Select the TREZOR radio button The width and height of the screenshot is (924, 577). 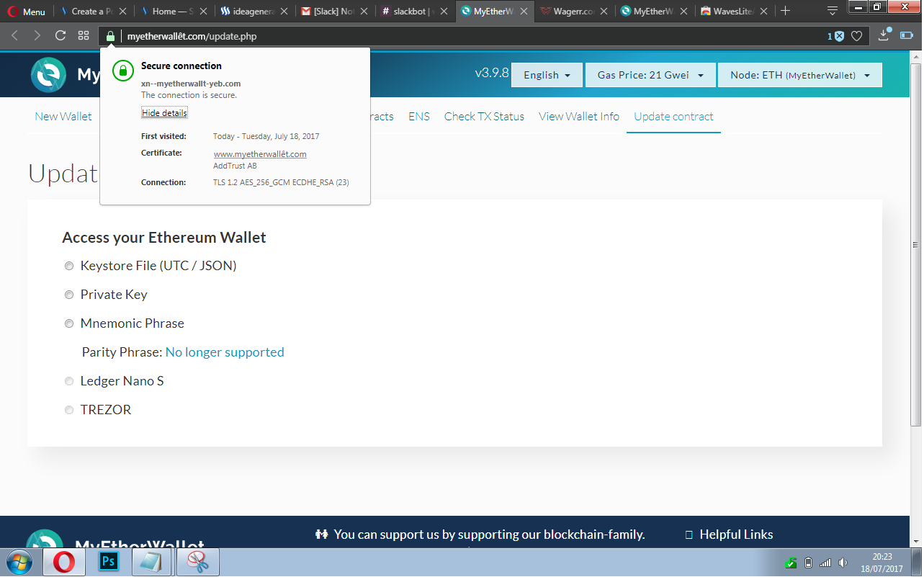(x=69, y=410)
